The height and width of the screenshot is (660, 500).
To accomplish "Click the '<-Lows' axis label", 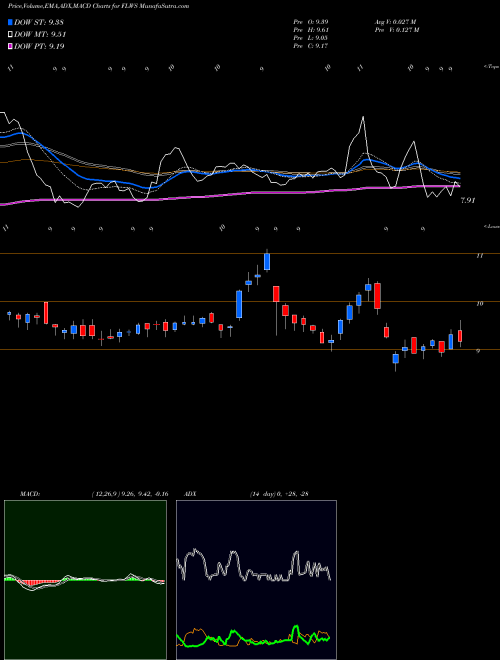I will [491, 226].
